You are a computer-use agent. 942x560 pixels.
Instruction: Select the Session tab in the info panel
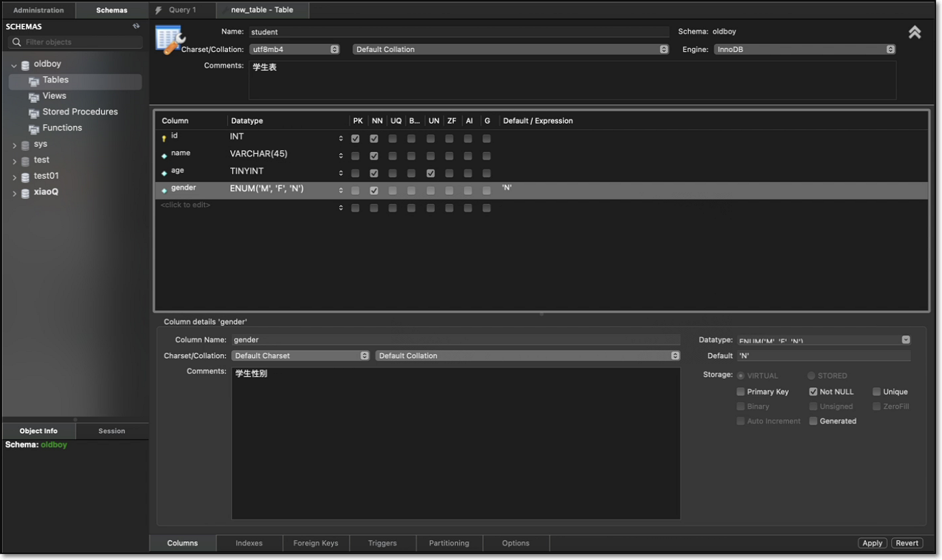[x=112, y=431]
